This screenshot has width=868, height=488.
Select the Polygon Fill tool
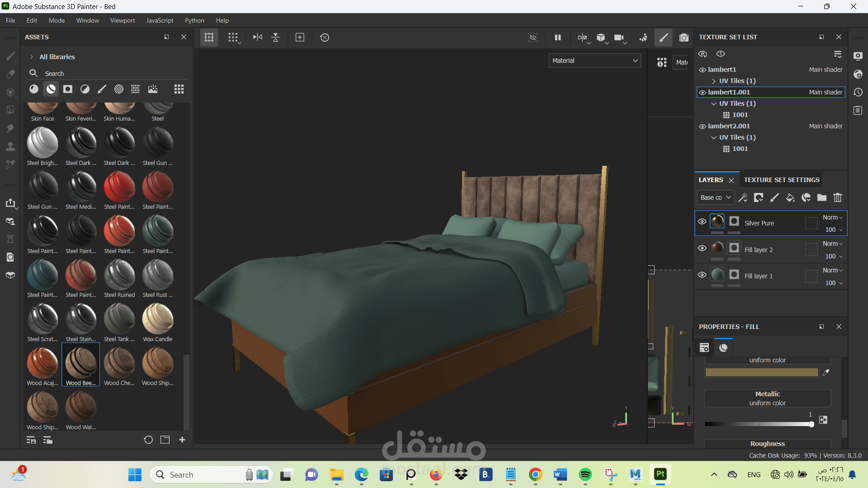10,110
